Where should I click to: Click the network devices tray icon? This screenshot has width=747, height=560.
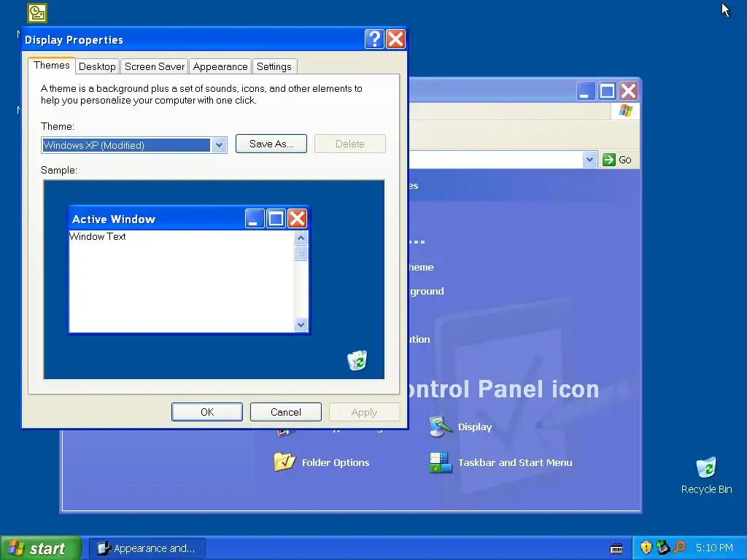point(662,548)
